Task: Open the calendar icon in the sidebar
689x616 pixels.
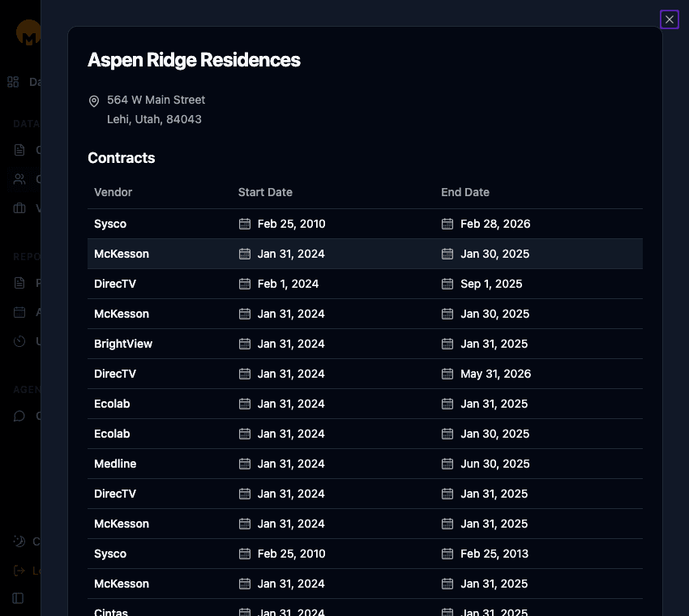Action: coord(19,312)
